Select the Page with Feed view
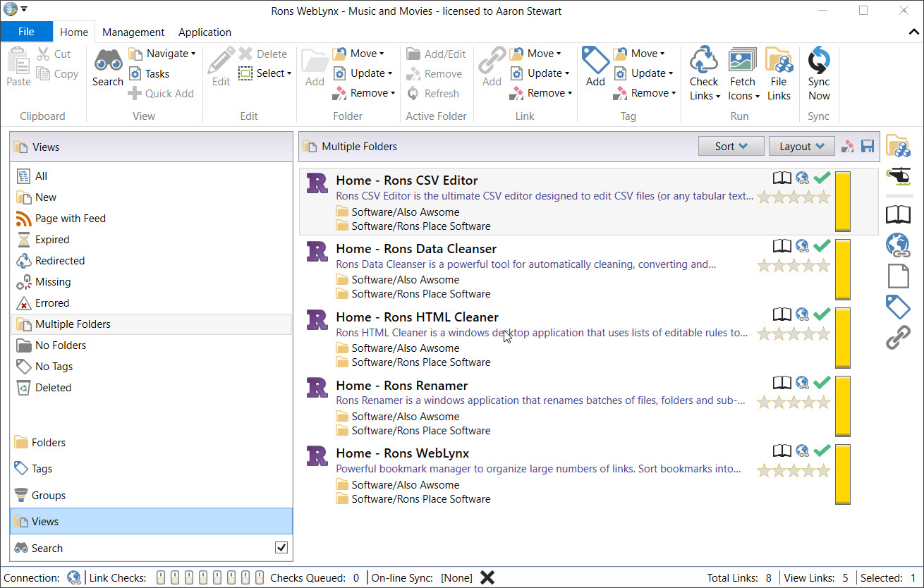Viewport: 924px width, 588px height. point(151,219)
